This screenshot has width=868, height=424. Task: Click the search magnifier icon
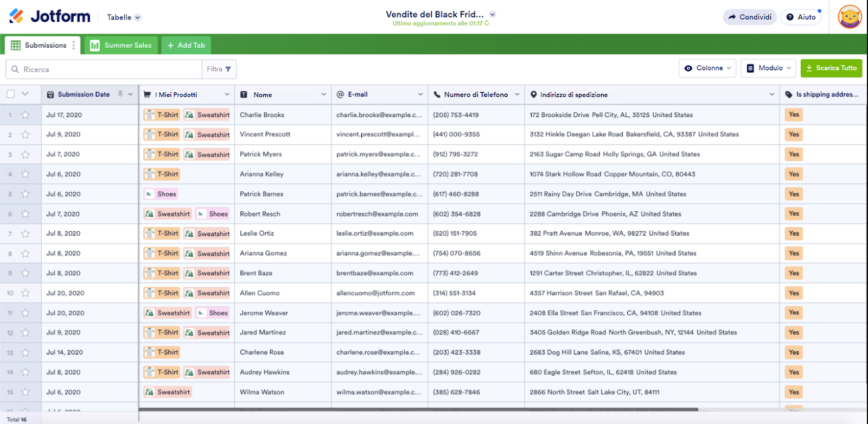pyautogui.click(x=15, y=69)
